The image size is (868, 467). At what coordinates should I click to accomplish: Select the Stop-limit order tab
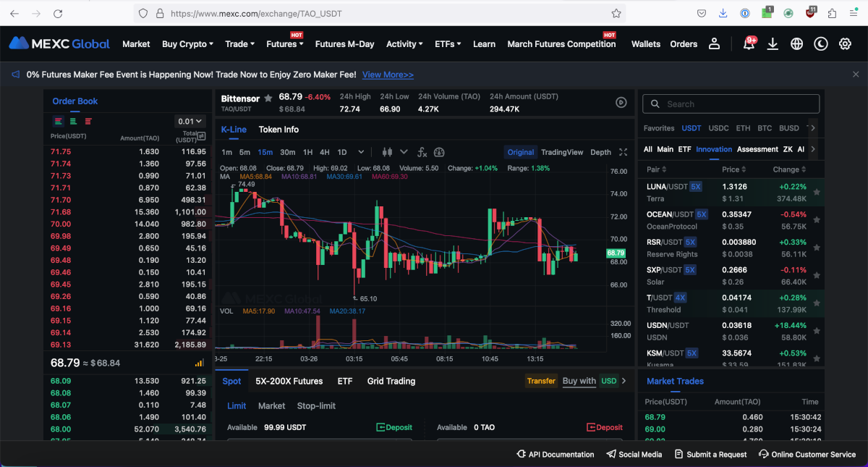pyautogui.click(x=316, y=406)
